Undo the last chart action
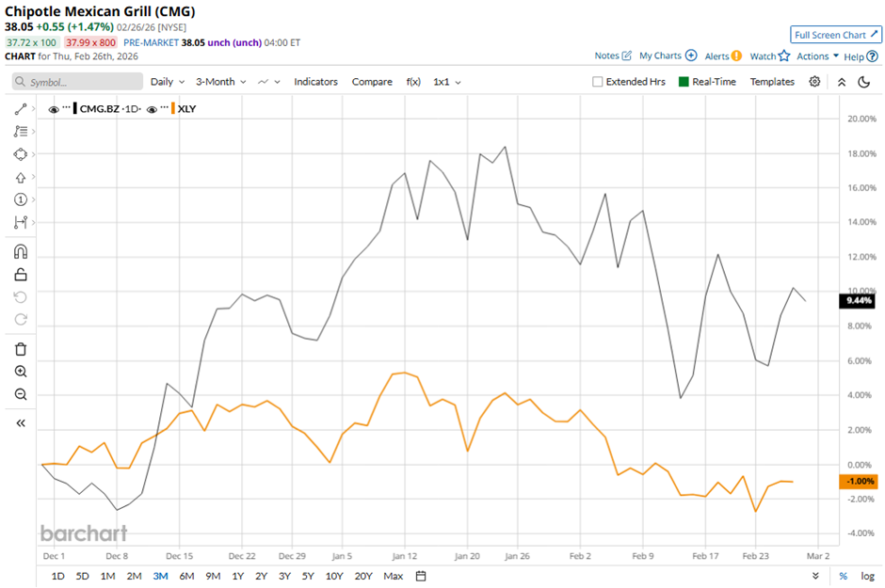Screen dimensions: 885x588 [21, 297]
